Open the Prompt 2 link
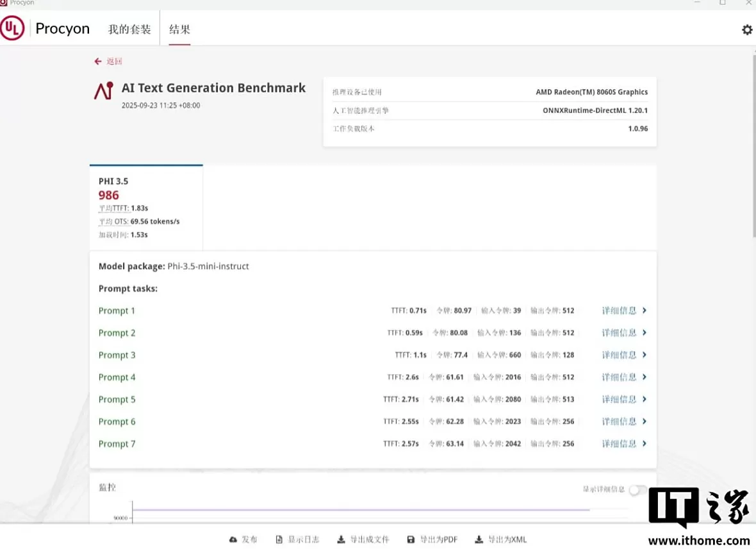 pos(117,333)
